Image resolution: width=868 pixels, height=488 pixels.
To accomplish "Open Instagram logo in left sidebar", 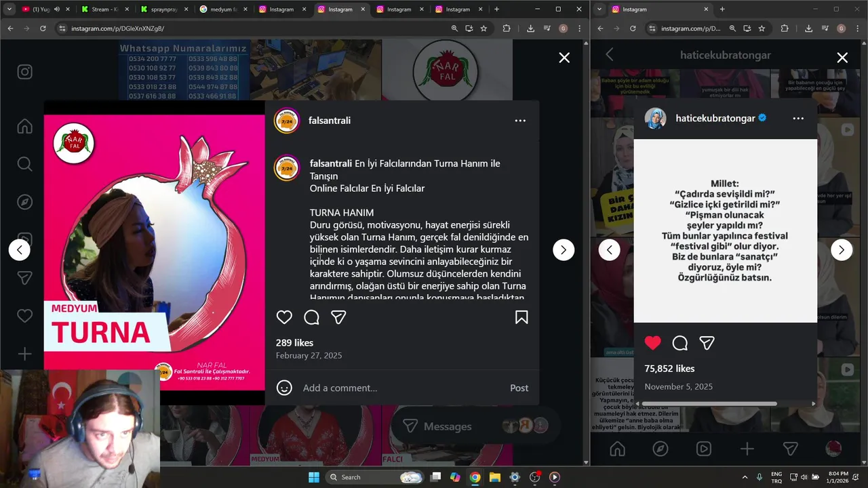I will pyautogui.click(x=25, y=72).
